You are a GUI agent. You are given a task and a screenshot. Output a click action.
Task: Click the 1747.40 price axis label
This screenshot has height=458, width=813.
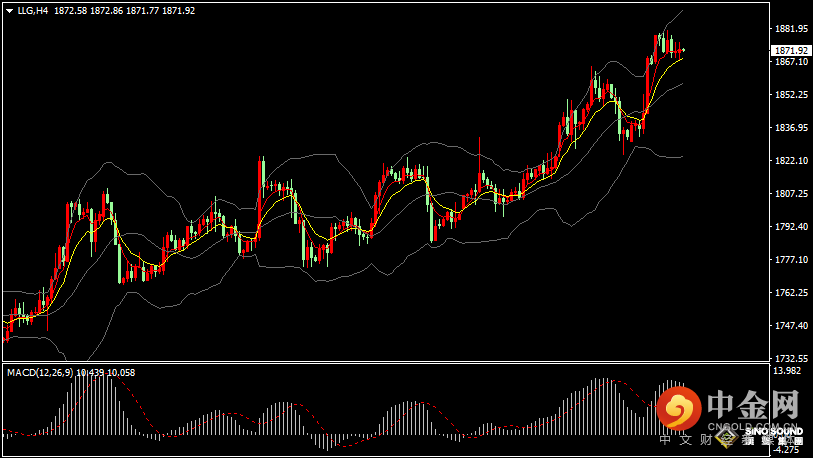point(790,326)
